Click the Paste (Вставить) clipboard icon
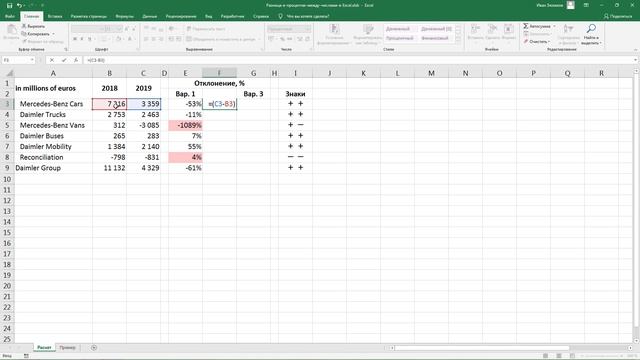The width and height of the screenshot is (640, 360). 11,30
